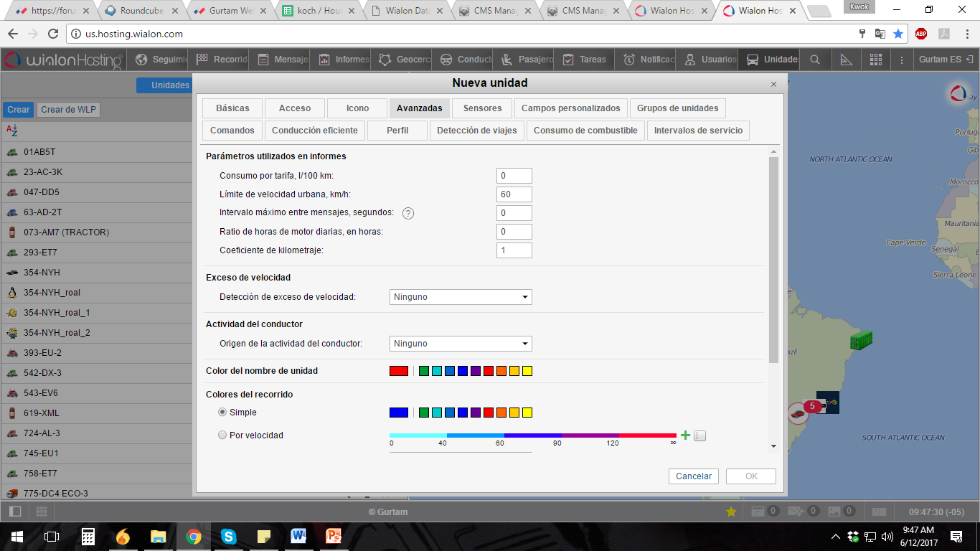Viewport: 980px width, 551px height.
Task: Select the Simple track color radio button
Action: 222,413
